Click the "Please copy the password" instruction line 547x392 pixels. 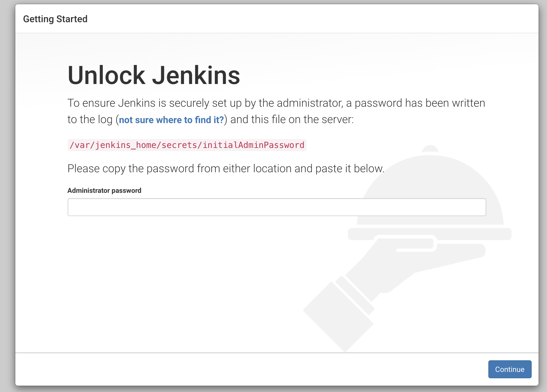[x=226, y=169]
